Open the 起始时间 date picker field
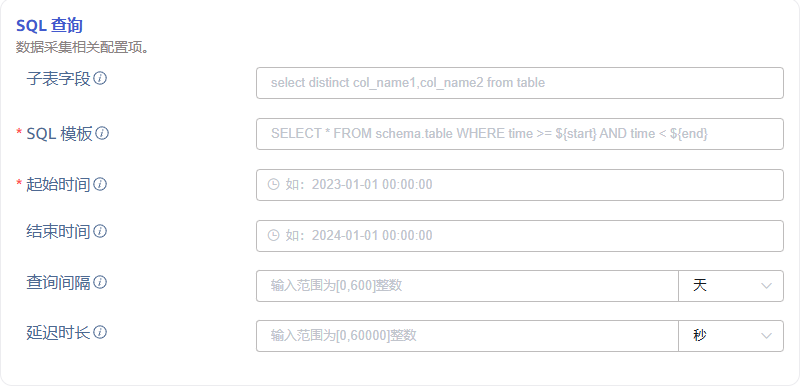Screen dimensions: 800x387 (x=519, y=185)
